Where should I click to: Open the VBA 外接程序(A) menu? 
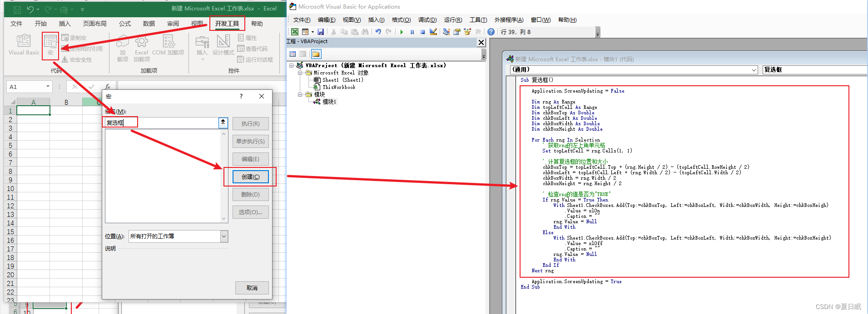coord(509,20)
